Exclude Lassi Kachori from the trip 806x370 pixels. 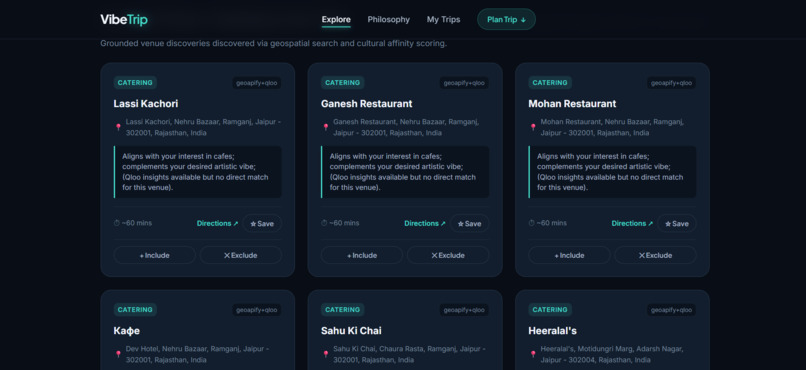pos(241,255)
